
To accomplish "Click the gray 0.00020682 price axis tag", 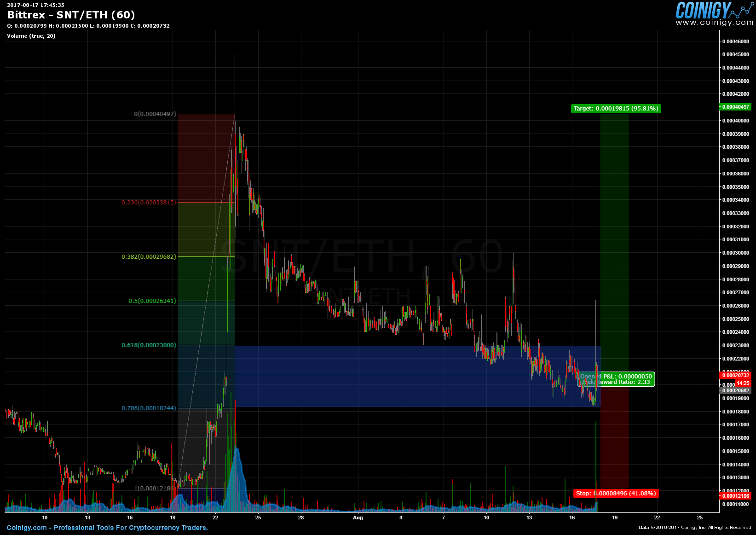I will point(735,390).
